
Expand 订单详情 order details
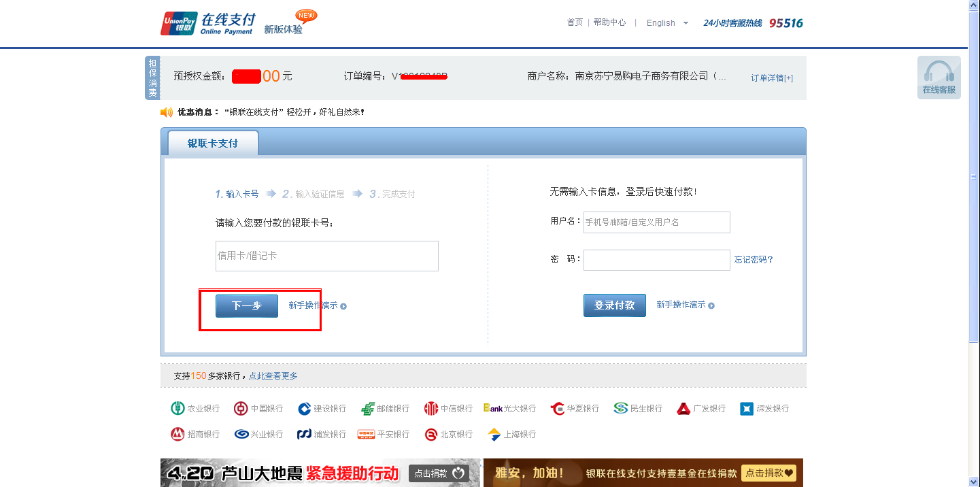click(x=771, y=78)
